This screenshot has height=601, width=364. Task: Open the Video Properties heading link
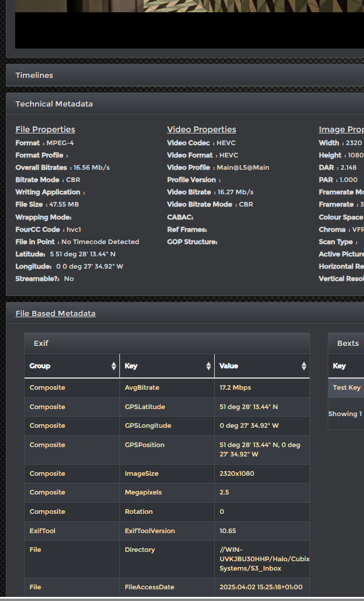tap(201, 129)
